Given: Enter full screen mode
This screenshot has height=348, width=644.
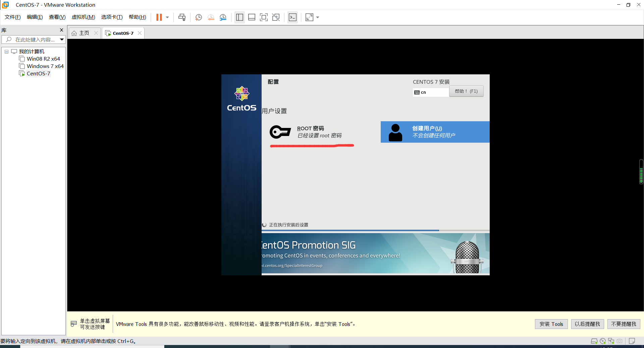Looking at the screenshot, I should [x=264, y=17].
